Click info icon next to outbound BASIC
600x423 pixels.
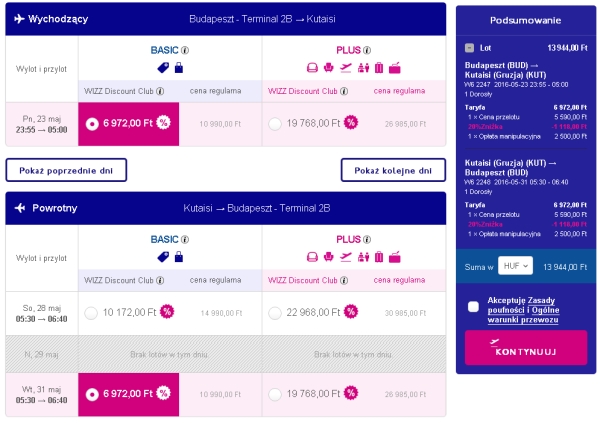coord(185,50)
